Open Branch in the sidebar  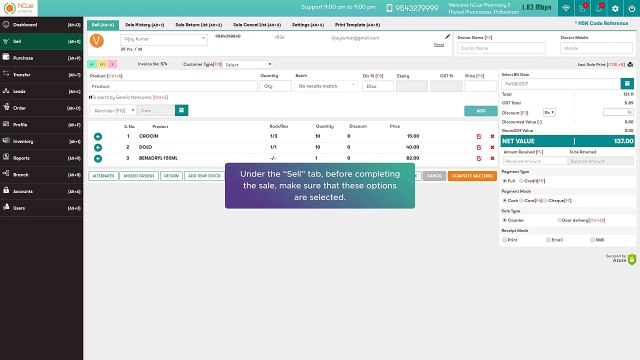click(x=41, y=175)
